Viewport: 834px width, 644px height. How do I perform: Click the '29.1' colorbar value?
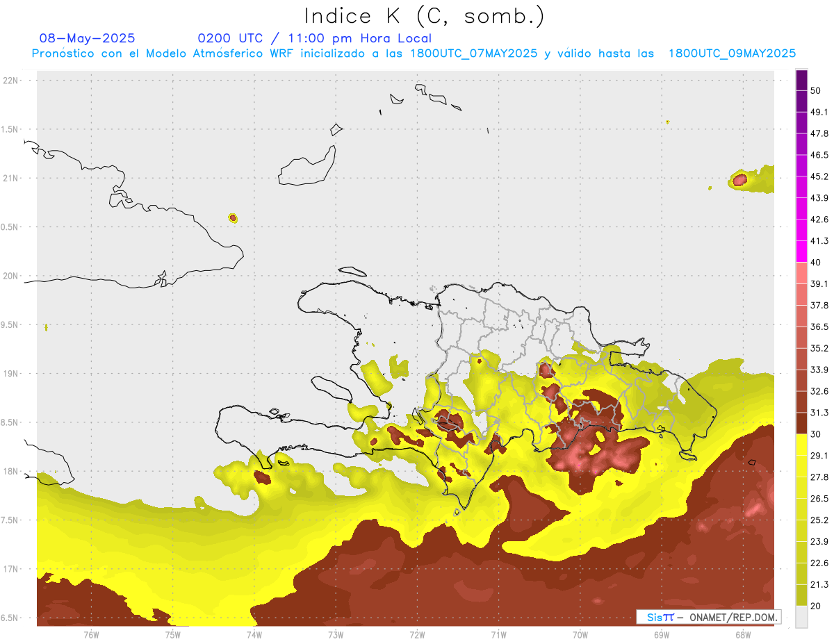point(819,456)
